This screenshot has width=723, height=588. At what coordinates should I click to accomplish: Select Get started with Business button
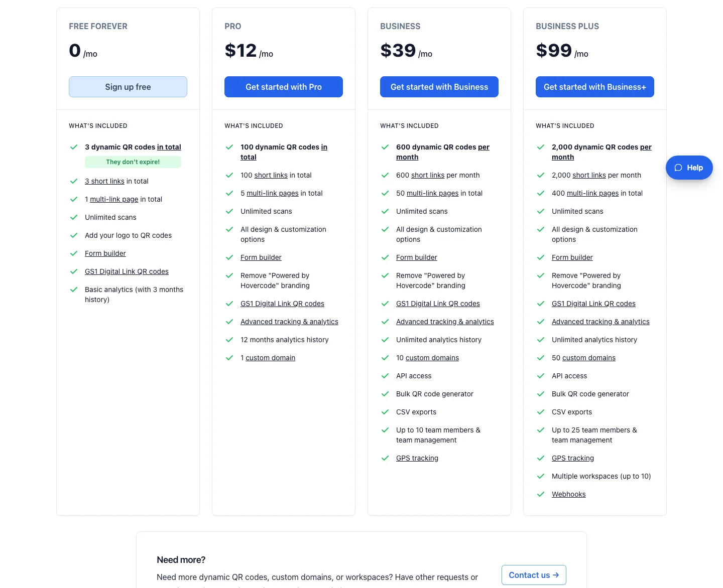click(x=439, y=87)
